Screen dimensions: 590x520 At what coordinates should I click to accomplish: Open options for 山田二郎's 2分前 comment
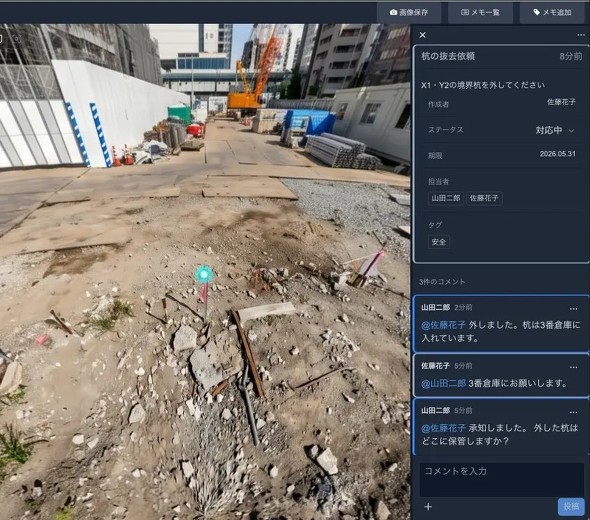[x=573, y=309]
